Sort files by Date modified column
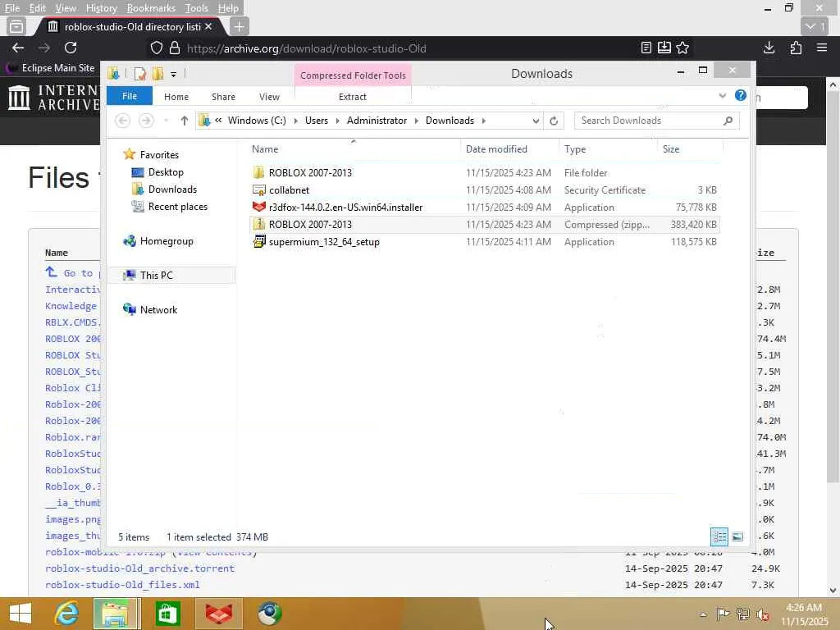This screenshot has width=840, height=630. [x=496, y=149]
